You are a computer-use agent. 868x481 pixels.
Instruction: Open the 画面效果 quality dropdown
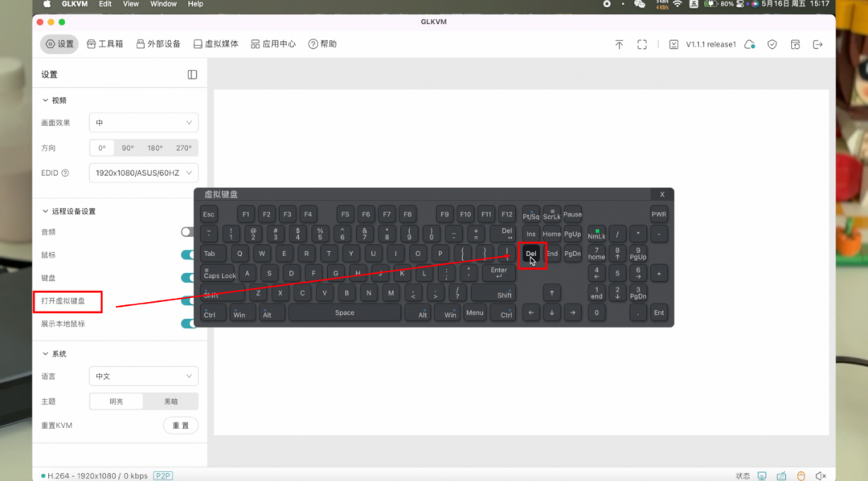coord(143,123)
